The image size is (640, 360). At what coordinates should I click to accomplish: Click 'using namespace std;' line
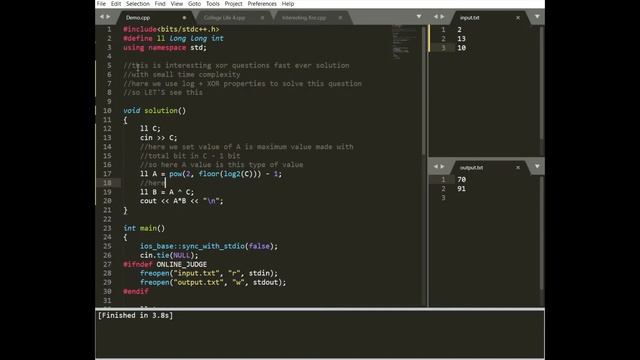point(165,47)
